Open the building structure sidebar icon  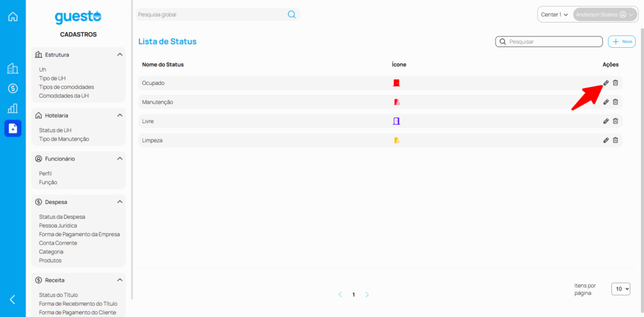click(13, 69)
